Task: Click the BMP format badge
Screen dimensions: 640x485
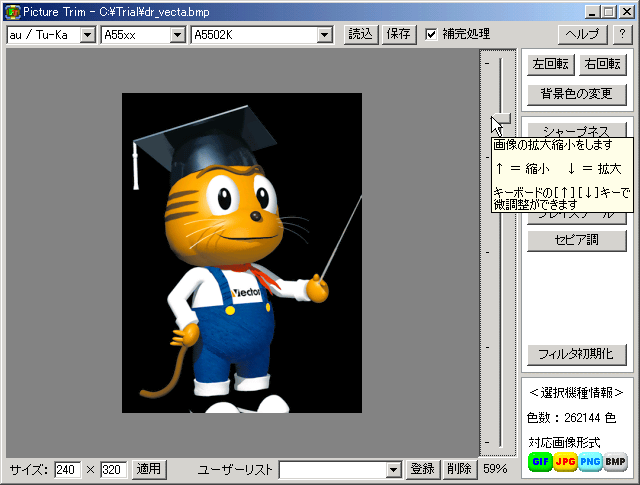Action: [x=615, y=462]
